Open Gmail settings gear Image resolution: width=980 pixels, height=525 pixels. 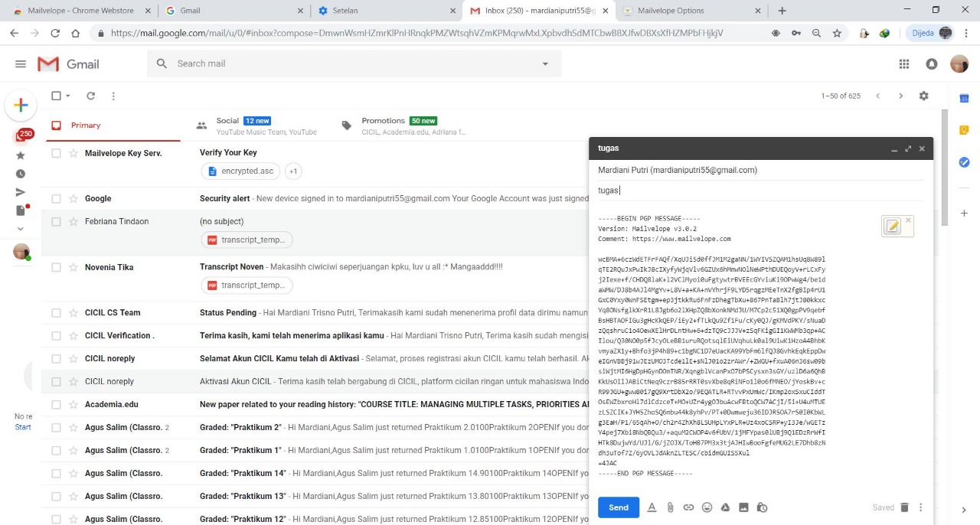pos(923,96)
